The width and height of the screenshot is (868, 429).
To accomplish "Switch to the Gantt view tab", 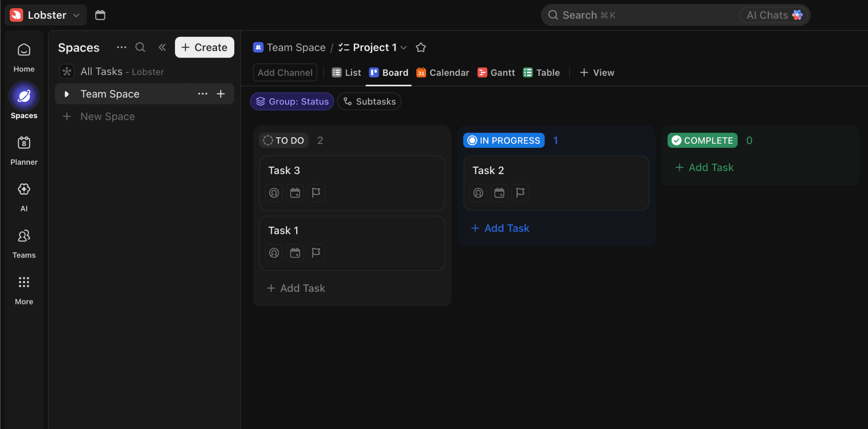I will (496, 73).
